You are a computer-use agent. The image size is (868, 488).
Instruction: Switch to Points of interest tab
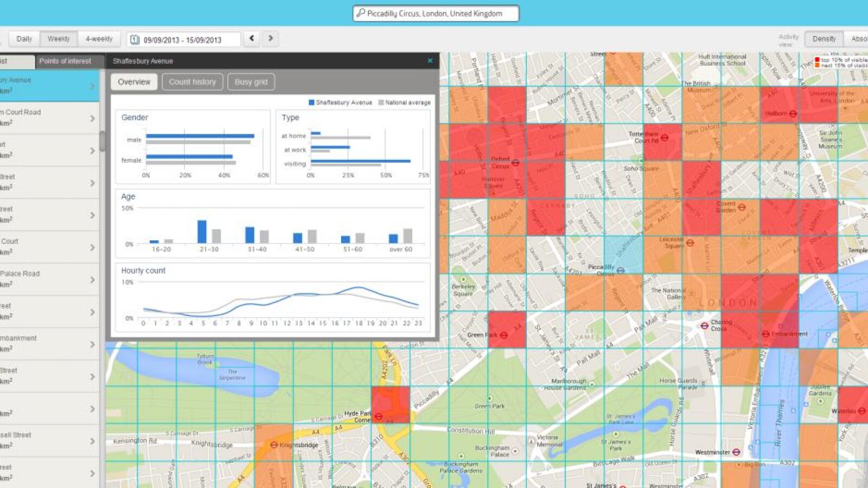pos(66,61)
